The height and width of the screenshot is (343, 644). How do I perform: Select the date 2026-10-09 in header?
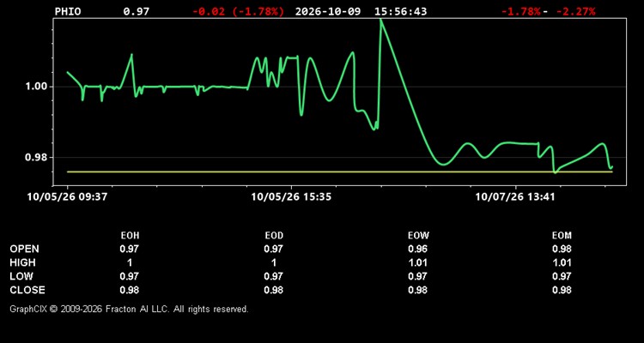pyautogui.click(x=328, y=11)
